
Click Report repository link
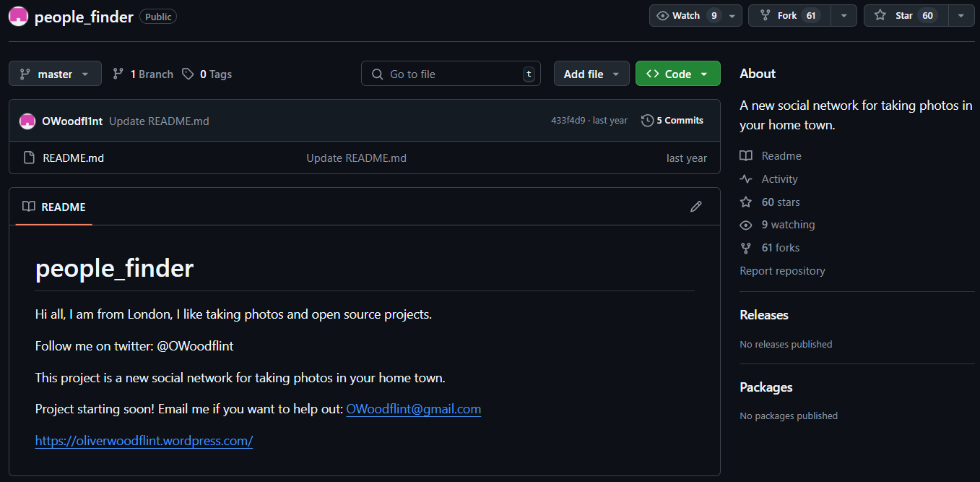pos(782,271)
